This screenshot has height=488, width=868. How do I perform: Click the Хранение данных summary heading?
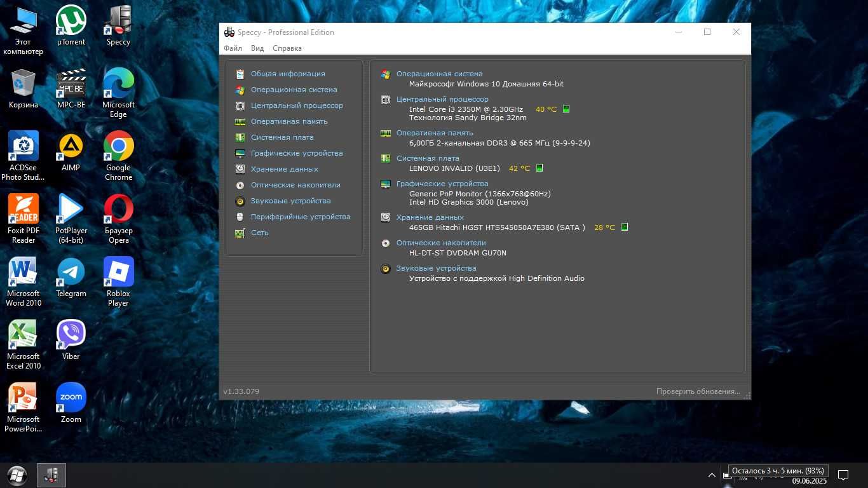pyautogui.click(x=430, y=217)
